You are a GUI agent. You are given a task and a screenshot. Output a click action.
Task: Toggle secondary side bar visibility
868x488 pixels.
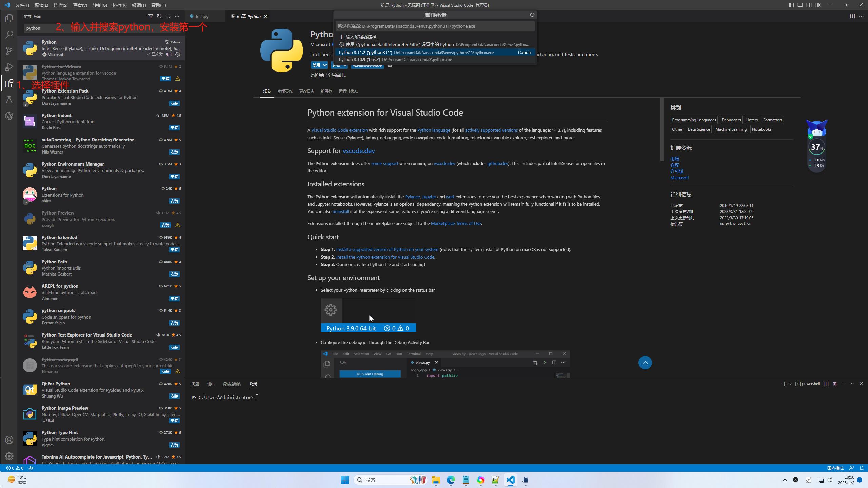[809, 5]
